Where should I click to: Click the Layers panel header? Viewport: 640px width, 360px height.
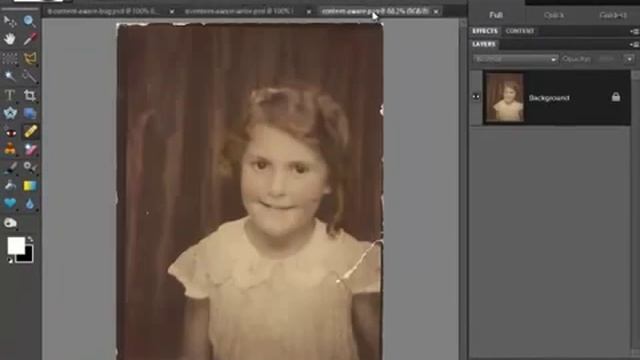(484, 44)
